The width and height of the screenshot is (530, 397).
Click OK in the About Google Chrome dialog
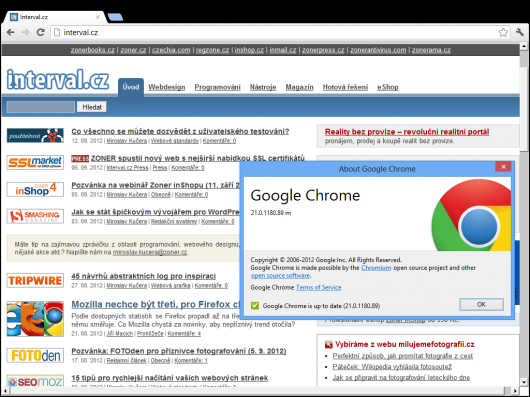click(481, 304)
